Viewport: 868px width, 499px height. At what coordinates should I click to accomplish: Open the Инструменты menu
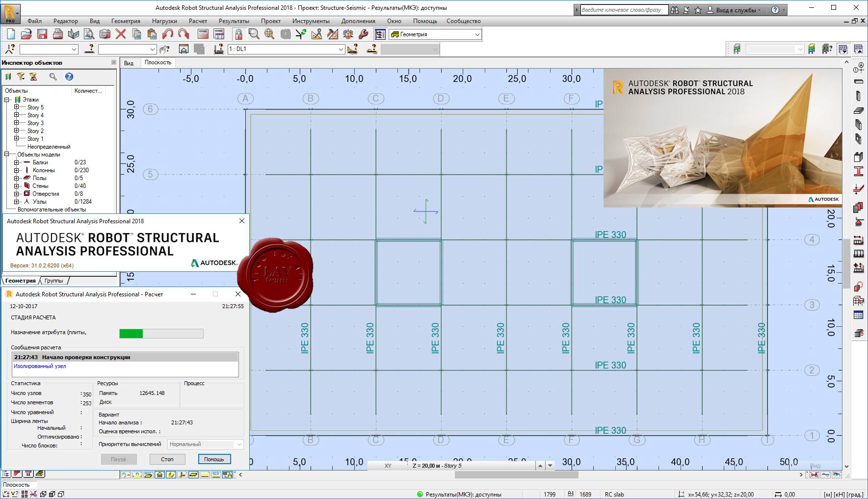[311, 21]
